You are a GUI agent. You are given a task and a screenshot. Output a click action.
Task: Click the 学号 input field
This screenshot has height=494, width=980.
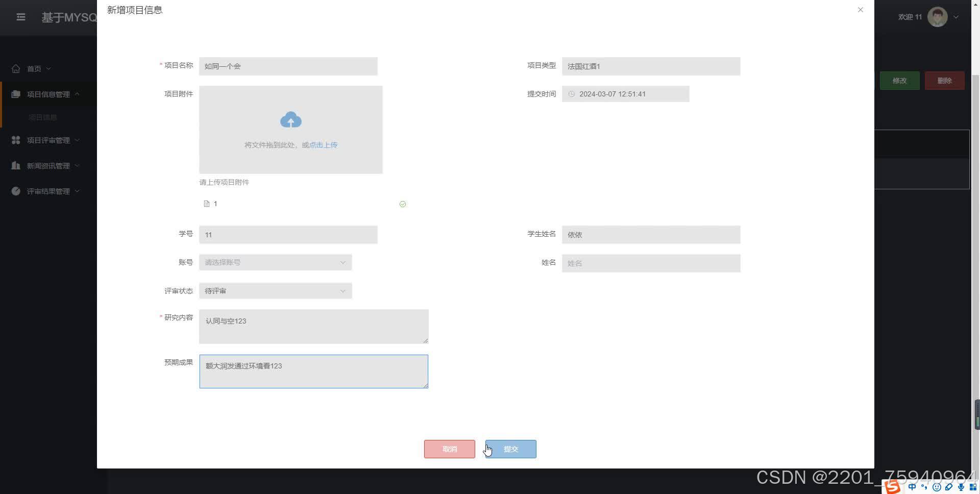(288, 235)
